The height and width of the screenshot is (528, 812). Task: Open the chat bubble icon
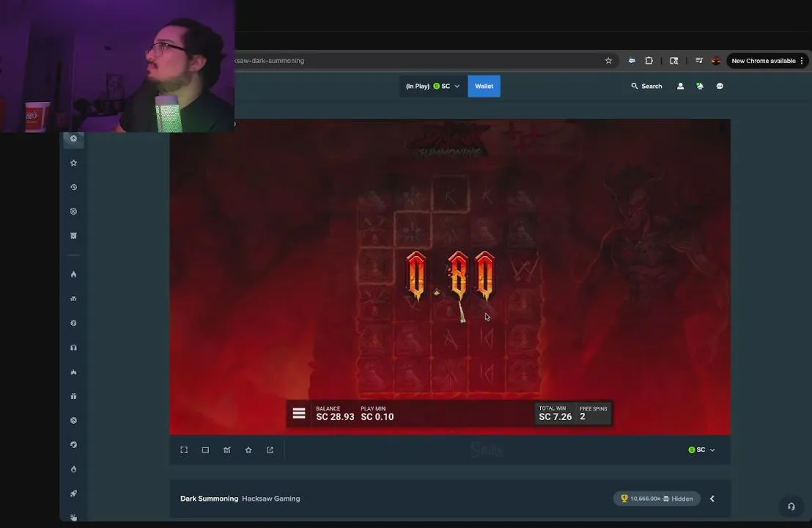click(720, 86)
